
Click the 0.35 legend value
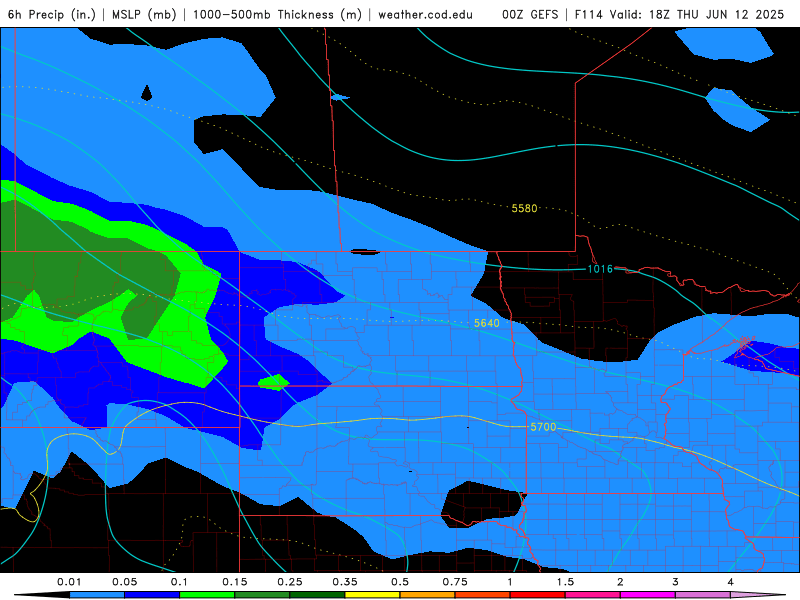(345, 582)
